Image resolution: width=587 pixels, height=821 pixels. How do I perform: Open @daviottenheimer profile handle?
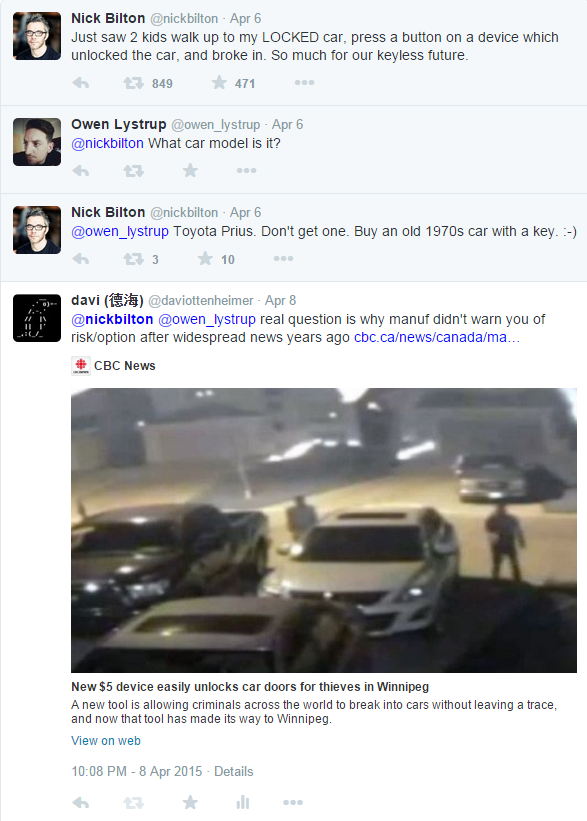pyautogui.click(x=201, y=301)
